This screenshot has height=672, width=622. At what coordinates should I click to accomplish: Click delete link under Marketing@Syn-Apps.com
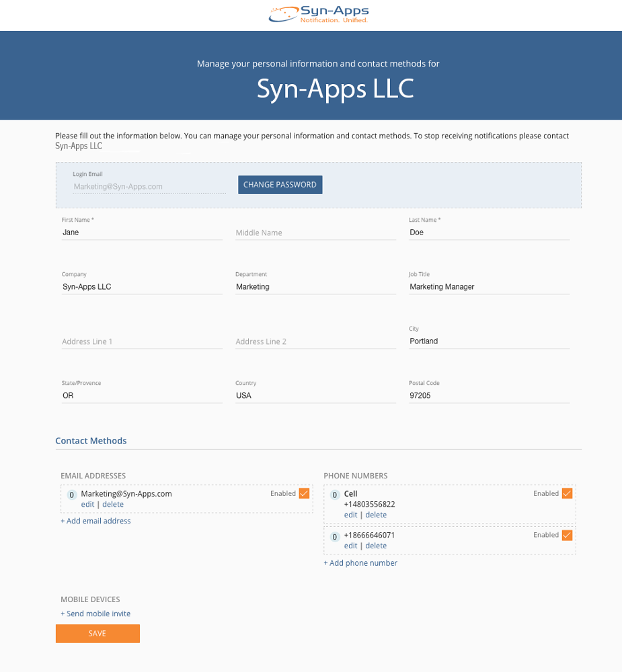113,505
